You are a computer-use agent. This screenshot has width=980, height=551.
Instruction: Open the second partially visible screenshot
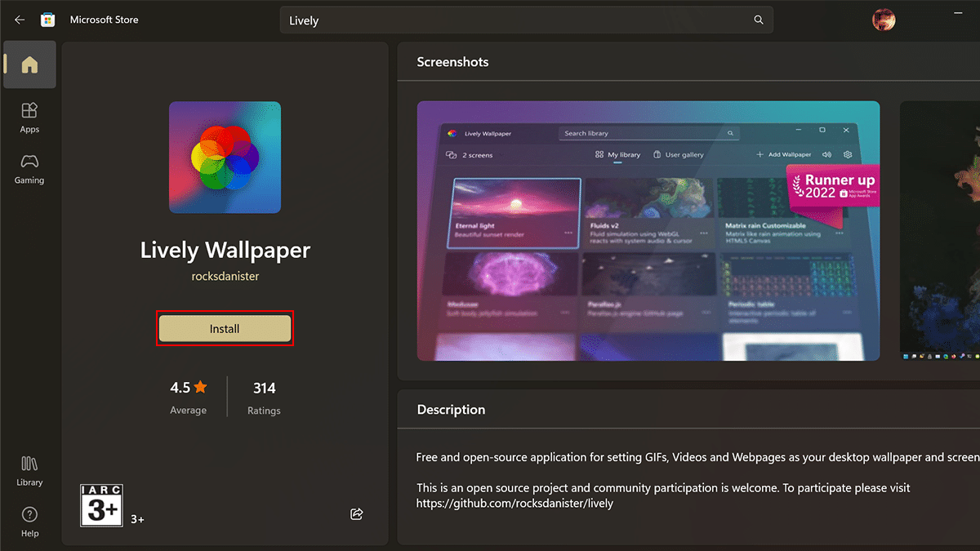tap(939, 231)
